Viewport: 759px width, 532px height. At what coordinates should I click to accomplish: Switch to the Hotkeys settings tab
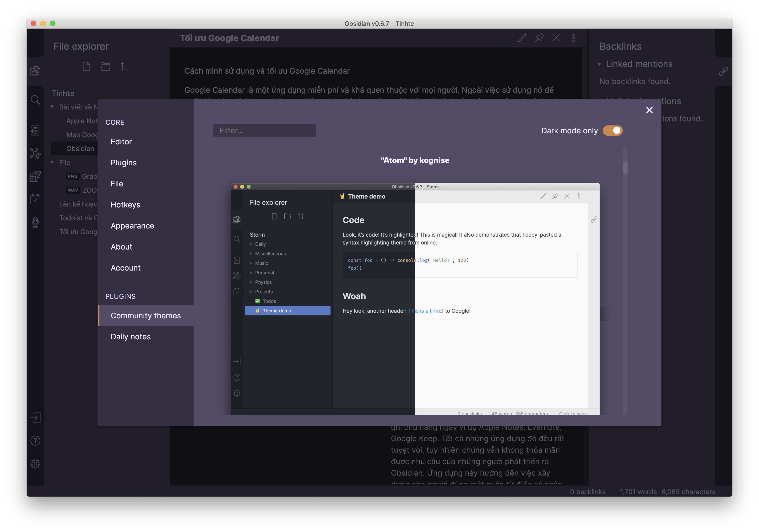(125, 205)
